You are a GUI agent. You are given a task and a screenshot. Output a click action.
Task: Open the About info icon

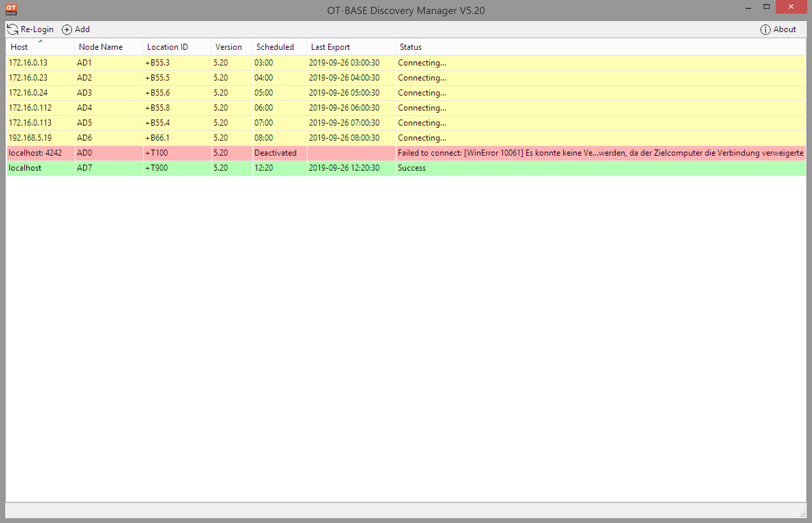point(765,30)
